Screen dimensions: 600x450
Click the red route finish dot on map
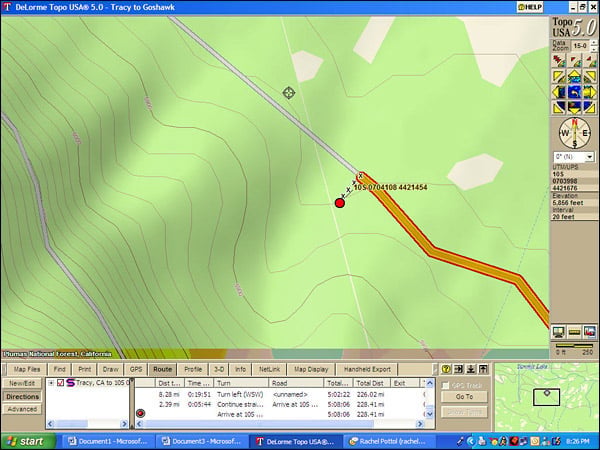coord(340,203)
